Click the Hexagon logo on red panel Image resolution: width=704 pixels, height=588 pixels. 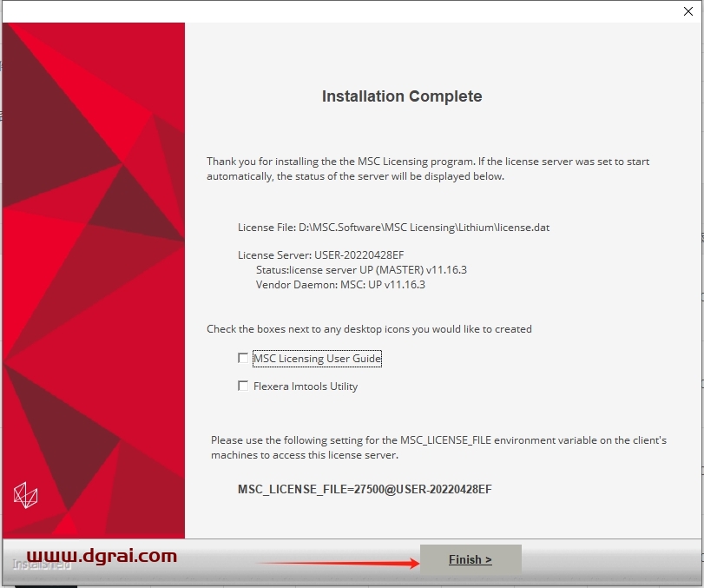(x=25, y=495)
